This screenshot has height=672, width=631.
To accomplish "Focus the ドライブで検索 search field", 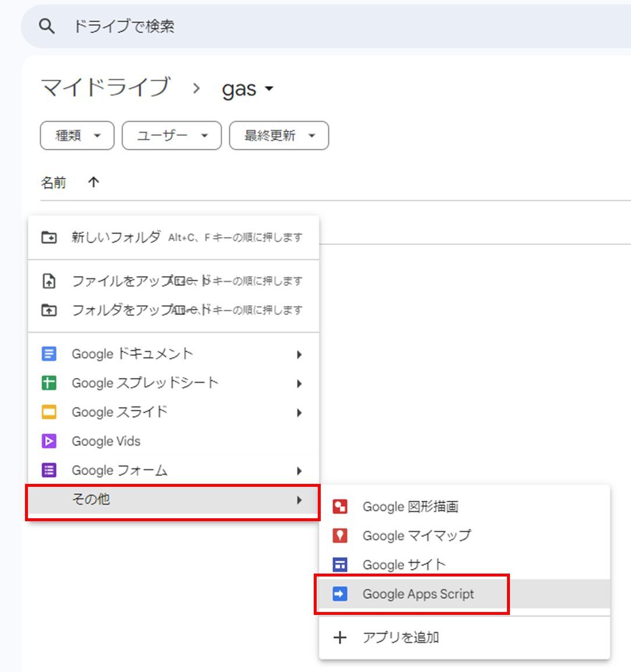I will pyautogui.click(x=325, y=26).
